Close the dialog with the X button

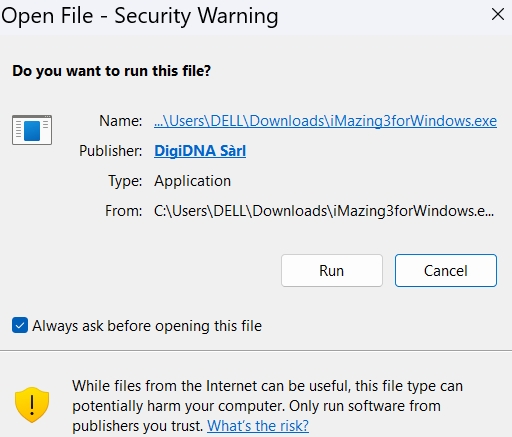(498, 14)
